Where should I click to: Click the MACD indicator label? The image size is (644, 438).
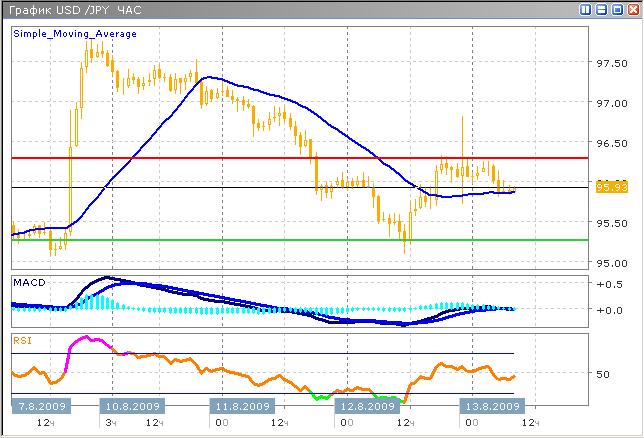tap(28, 283)
